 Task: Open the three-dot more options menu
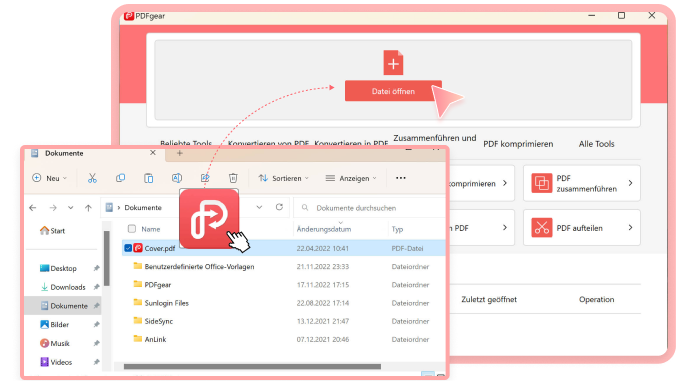(401, 178)
